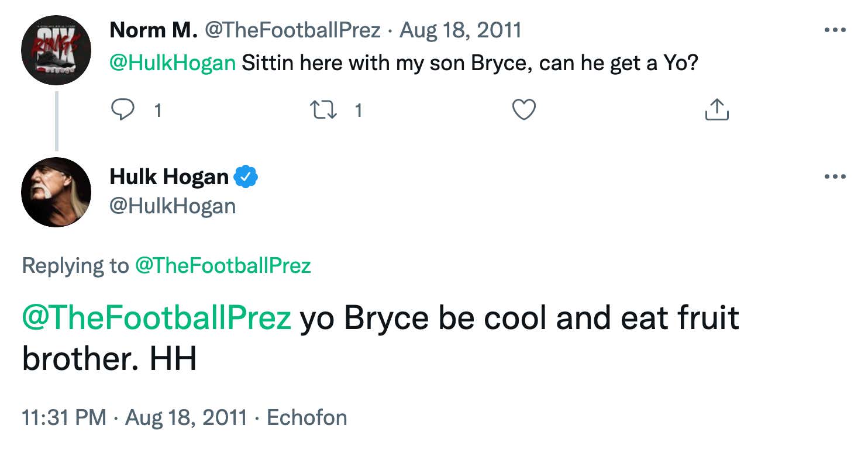This screenshot has height=450, width=868.
Task: Click the 11:31 PM timestamp
Action: tap(64, 417)
